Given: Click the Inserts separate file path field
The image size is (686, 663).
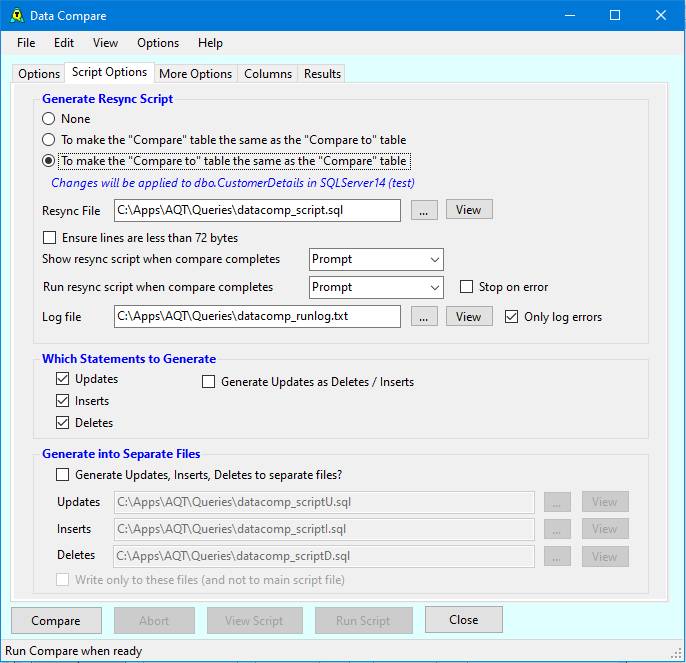Looking at the screenshot, I should pos(324,530).
